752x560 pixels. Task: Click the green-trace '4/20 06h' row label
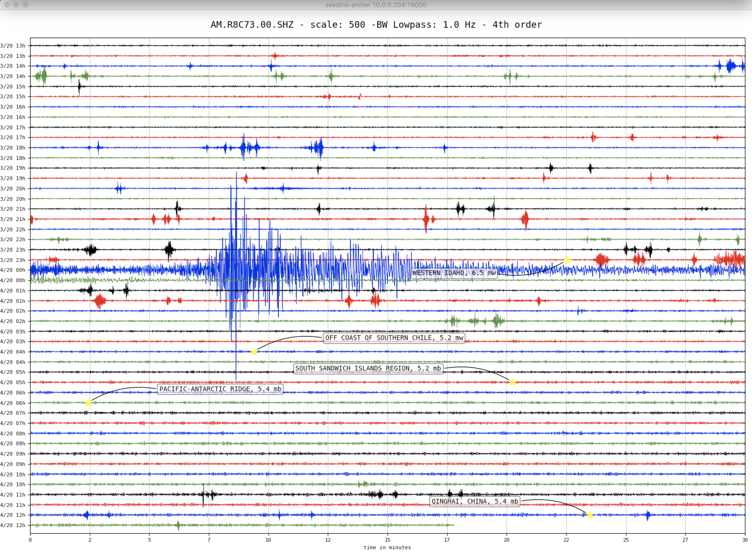pos(13,403)
